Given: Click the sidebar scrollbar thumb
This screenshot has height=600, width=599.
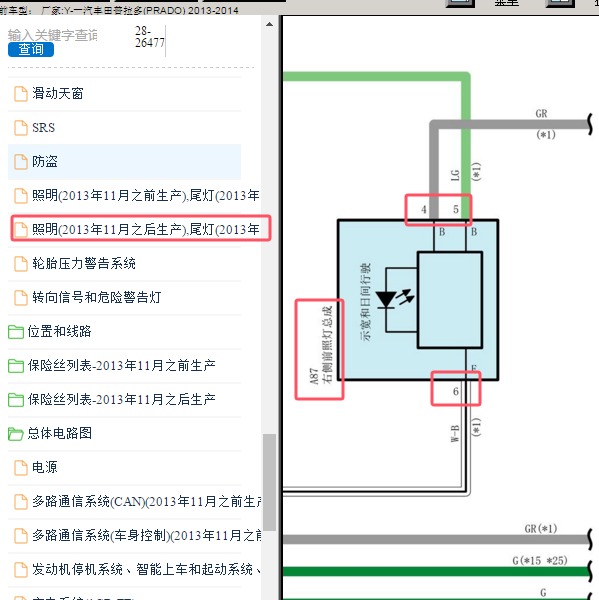Looking at the screenshot, I should coord(269,482).
